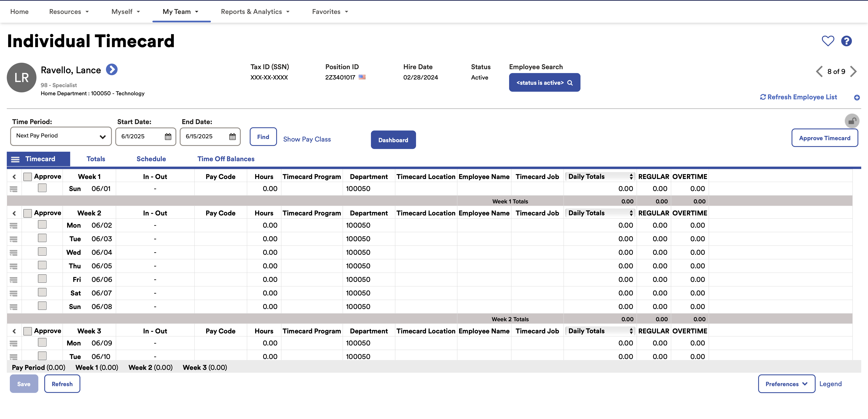Open row menu for Sat 06/07
This screenshot has height=419, width=868.
pos(14,293)
